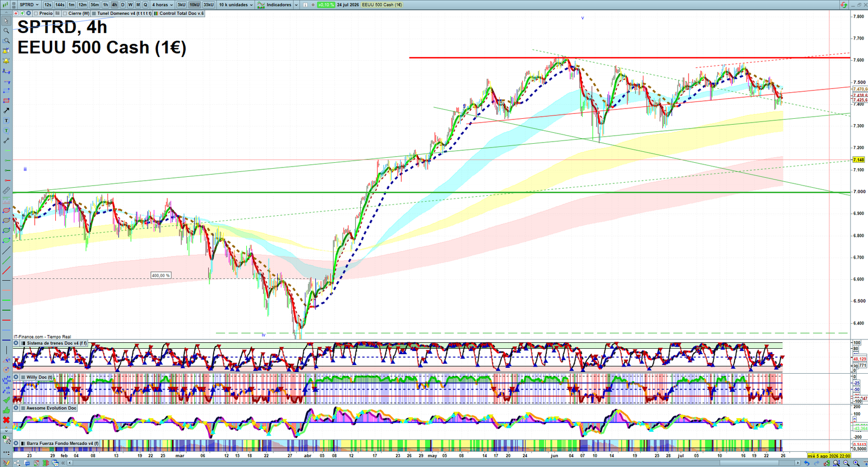Click the Awesome Evolution Doc color square
Screen dimensions: 868x467
tap(22, 408)
